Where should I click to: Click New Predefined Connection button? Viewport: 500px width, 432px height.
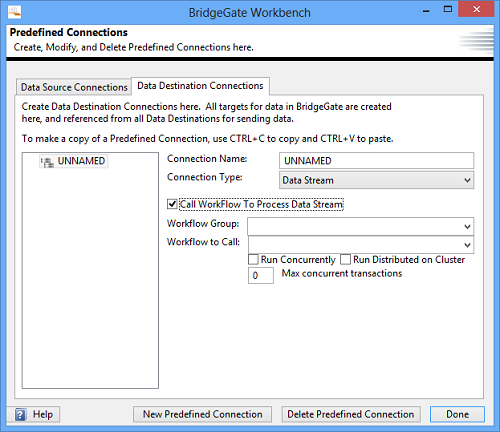tap(202, 414)
